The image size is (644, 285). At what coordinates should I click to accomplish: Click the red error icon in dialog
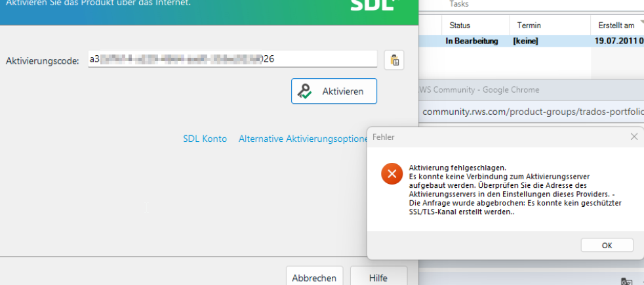tap(392, 174)
